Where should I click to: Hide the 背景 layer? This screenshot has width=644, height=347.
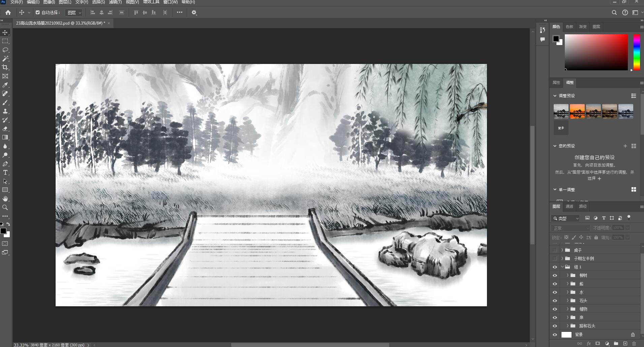555,335
